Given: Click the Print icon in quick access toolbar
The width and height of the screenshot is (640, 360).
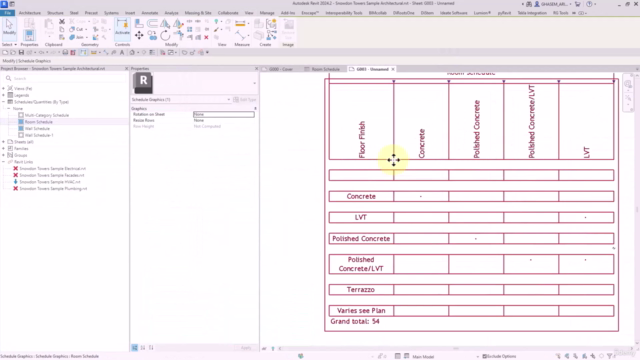Looking at the screenshot, I should pos(65,52).
